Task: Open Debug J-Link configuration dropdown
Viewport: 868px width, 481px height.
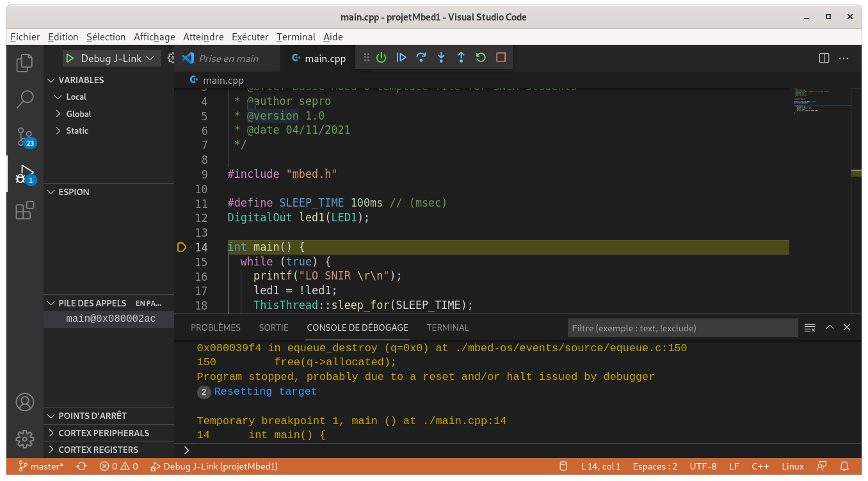Action: coord(117,58)
